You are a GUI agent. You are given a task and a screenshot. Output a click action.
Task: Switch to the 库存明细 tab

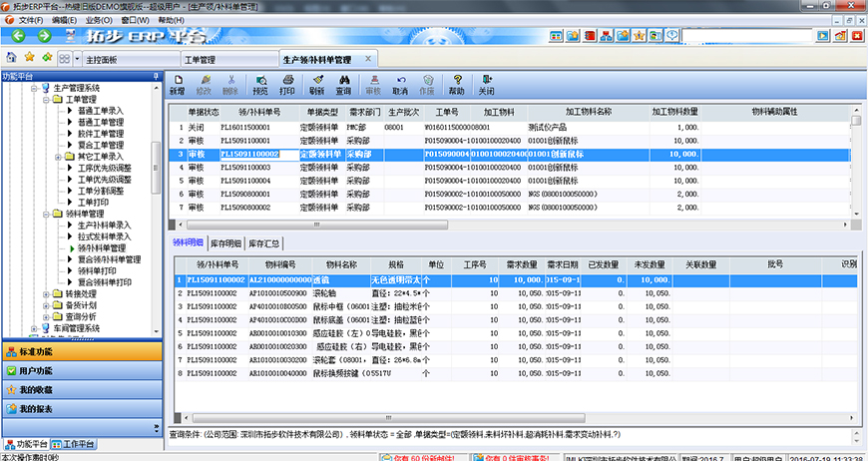[225, 242]
